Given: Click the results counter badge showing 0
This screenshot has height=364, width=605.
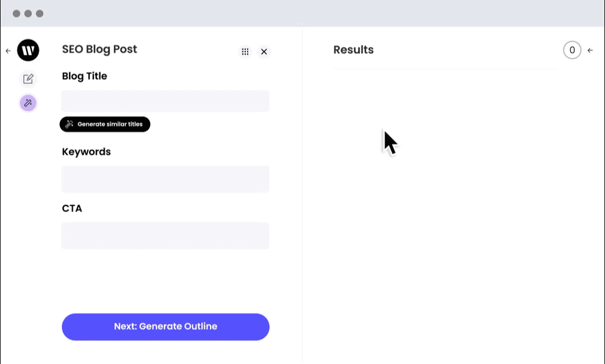Looking at the screenshot, I should pos(572,51).
